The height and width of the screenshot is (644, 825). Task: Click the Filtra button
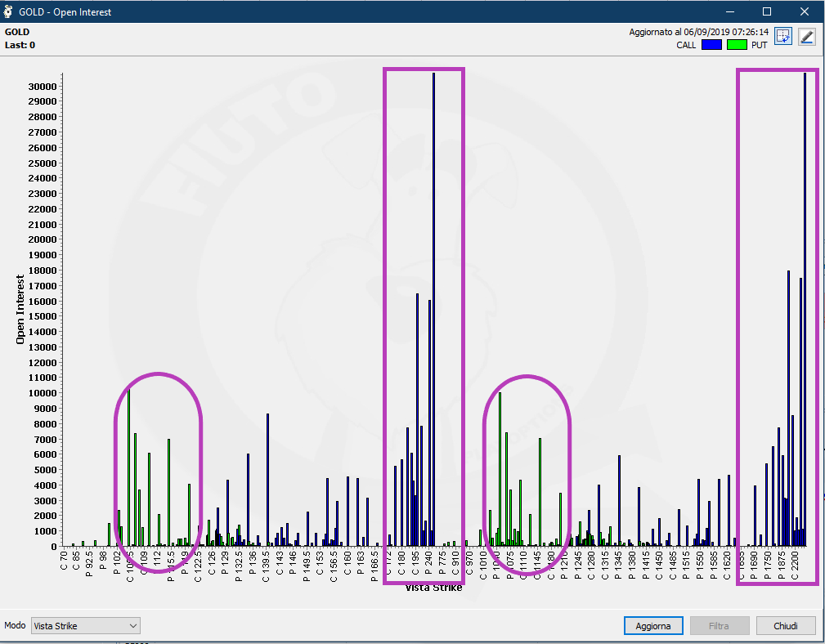(x=720, y=625)
